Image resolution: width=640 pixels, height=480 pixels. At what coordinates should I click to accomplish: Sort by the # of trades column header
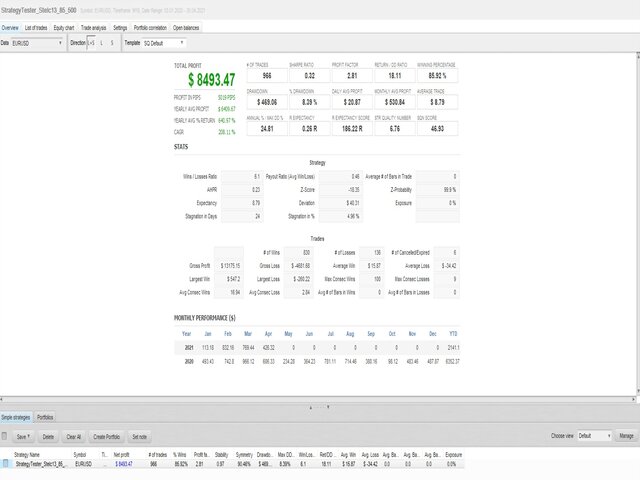coord(158,455)
